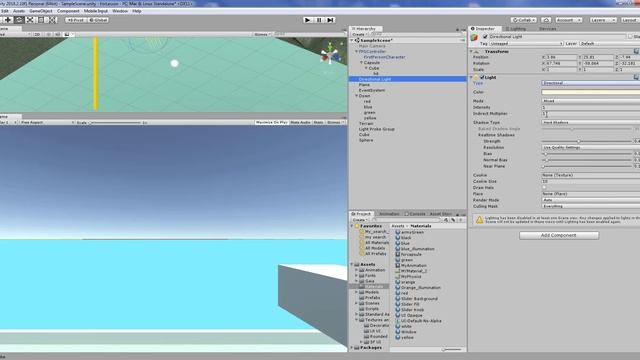Viewport: 640px width, 360px height.
Task: Open the Gizmos button in Scene view
Action: tap(262, 35)
